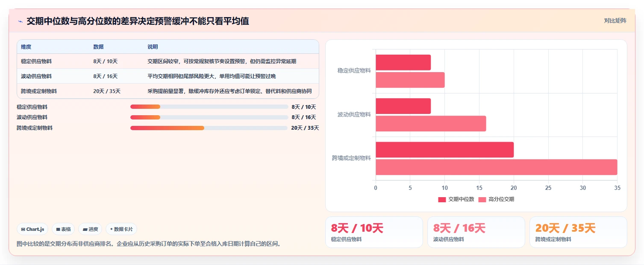Click table cell 波动供应物料
This screenshot has width=644, height=265.
[x=36, y=76]
